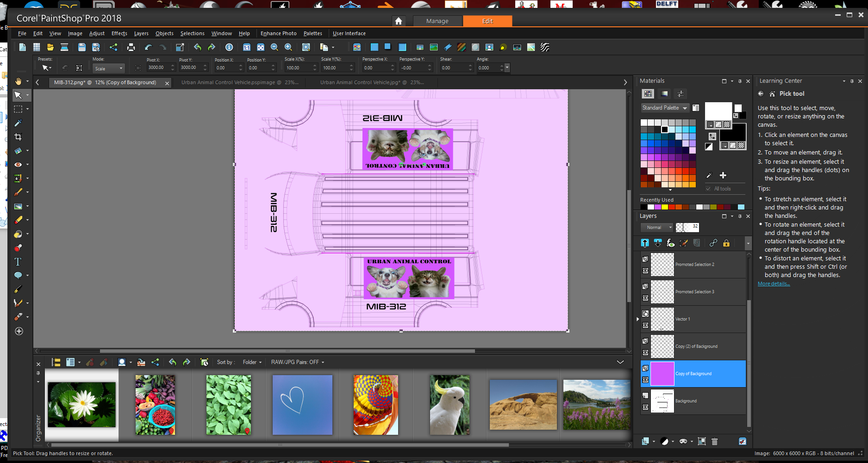
Task: Expand the Vector 1 layer group
Action: [637, 319]
